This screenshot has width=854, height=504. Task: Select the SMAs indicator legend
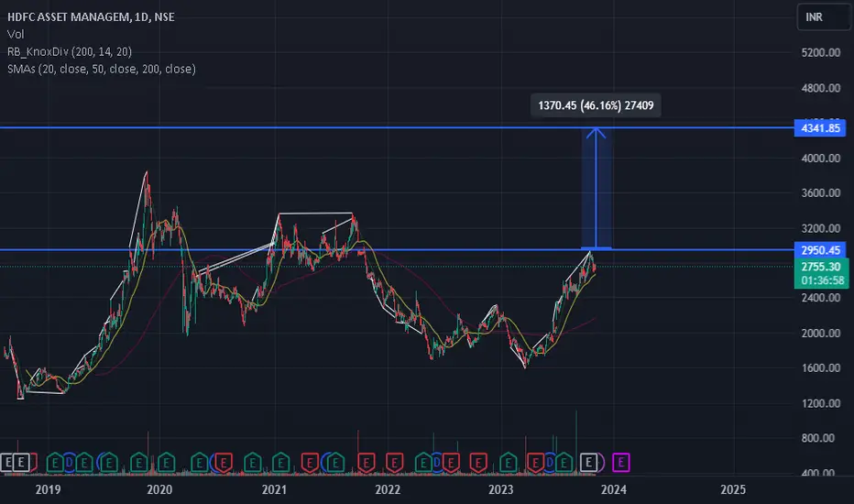(102, 70)
